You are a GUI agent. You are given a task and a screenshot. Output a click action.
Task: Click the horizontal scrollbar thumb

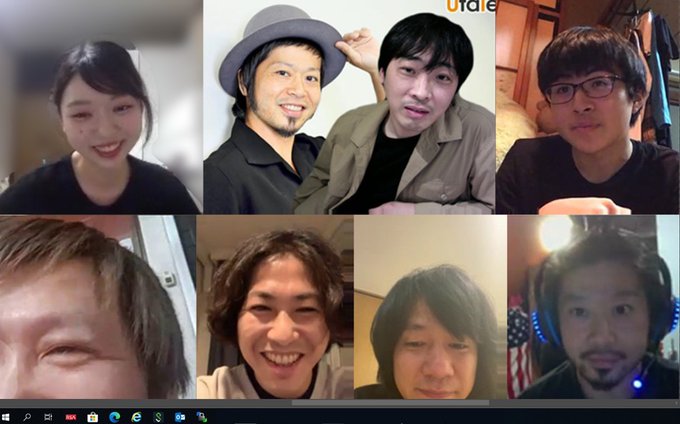pyautogui.click(x=390, y=403)
